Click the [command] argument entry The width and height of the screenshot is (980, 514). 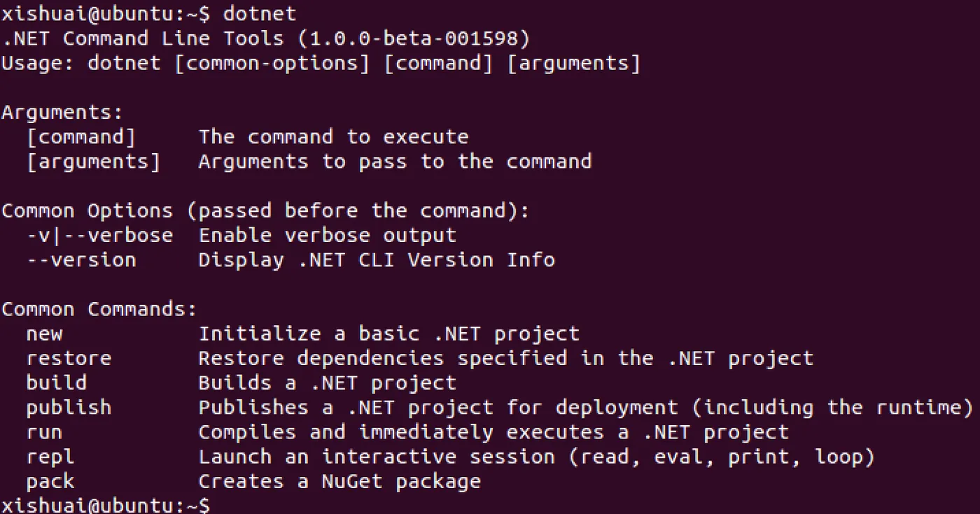tap(80, 137)
